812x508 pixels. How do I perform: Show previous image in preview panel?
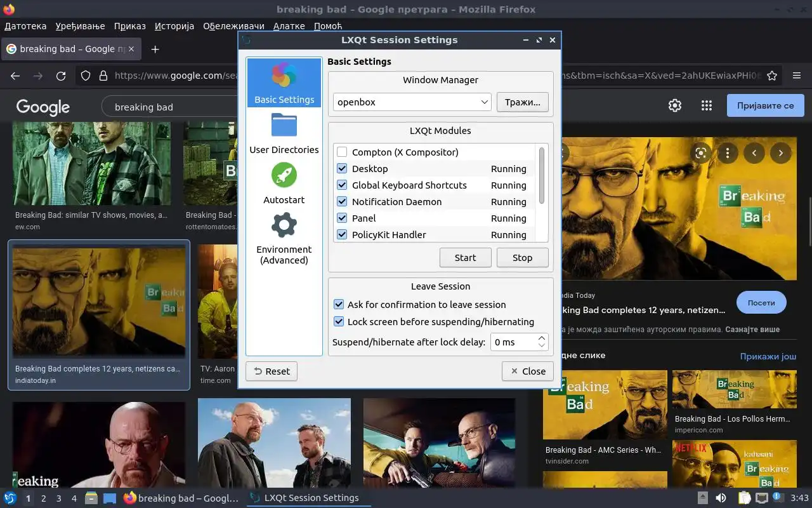(x=754, y=152)
